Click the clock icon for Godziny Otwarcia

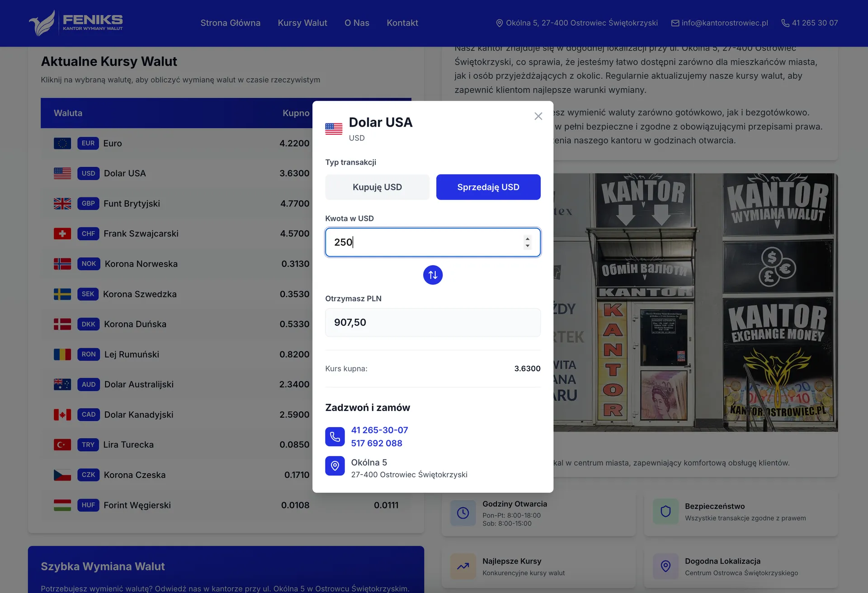coord(463,513)
